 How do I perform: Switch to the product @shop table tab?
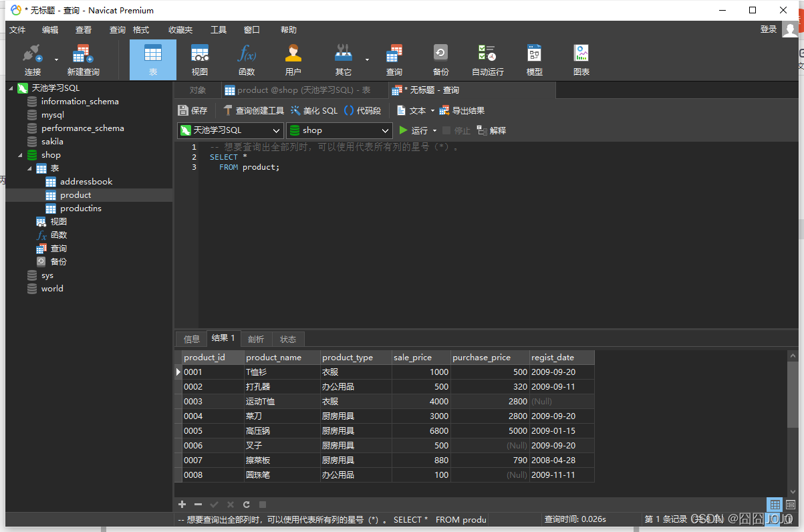[x=304, y=90]
